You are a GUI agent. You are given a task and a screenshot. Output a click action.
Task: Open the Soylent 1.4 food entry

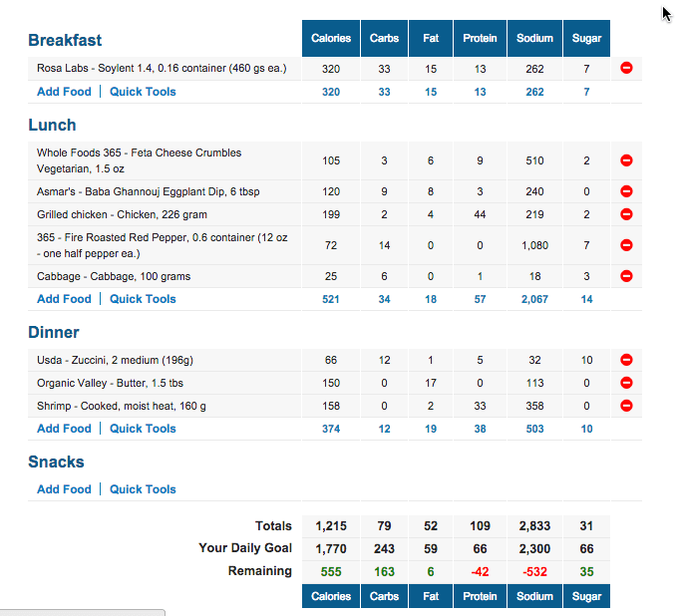(x=162, y=69)
